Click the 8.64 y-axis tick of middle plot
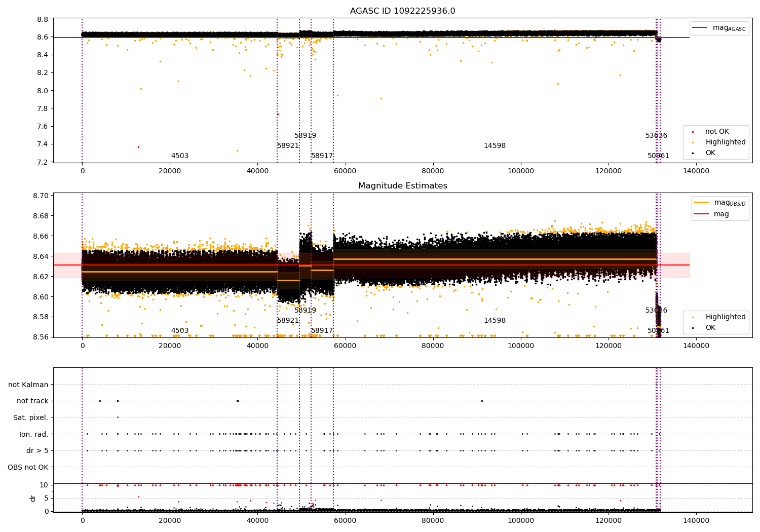 (x=41, y=256)
